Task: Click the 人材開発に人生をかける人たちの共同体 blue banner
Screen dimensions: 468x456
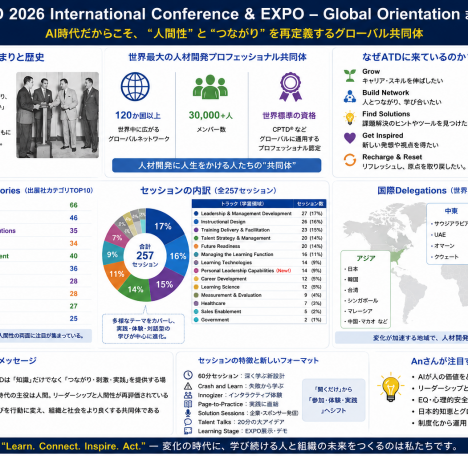Action: click(x=217, y=165)
